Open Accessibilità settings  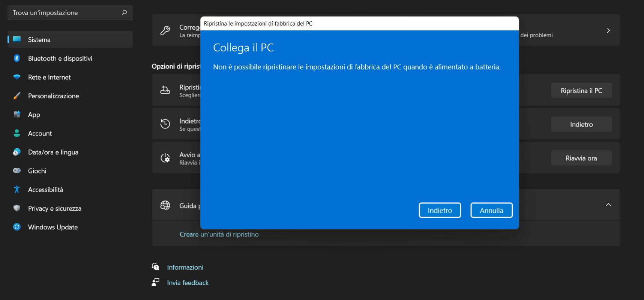70,190
